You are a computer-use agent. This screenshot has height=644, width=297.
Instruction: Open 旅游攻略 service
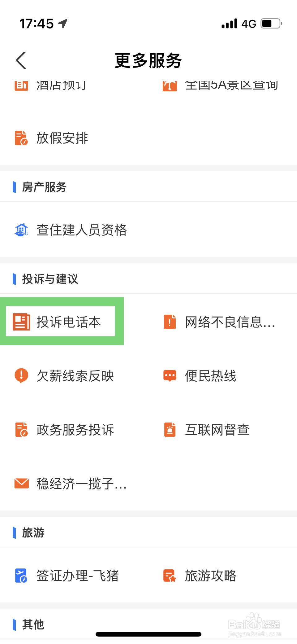(x=210, y=576)
